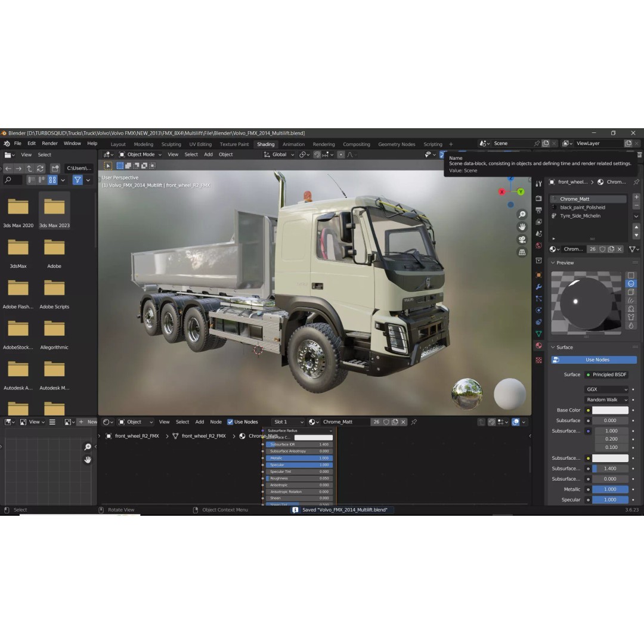Open the Object properties tab
Image resolution: width=644 pixels, height=644 pixels.
tap(538, 275)
